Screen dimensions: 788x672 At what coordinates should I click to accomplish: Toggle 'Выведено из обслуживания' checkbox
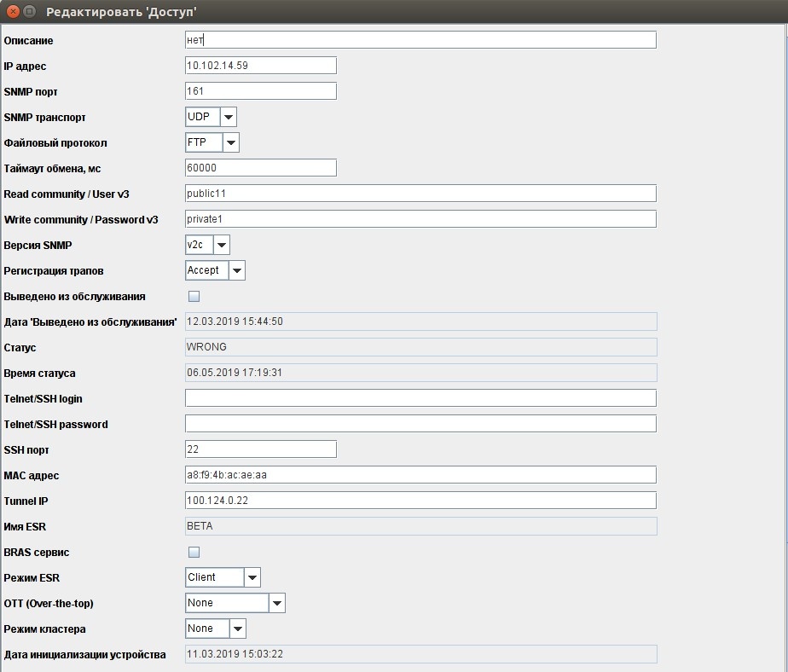[x=194, y=297]
